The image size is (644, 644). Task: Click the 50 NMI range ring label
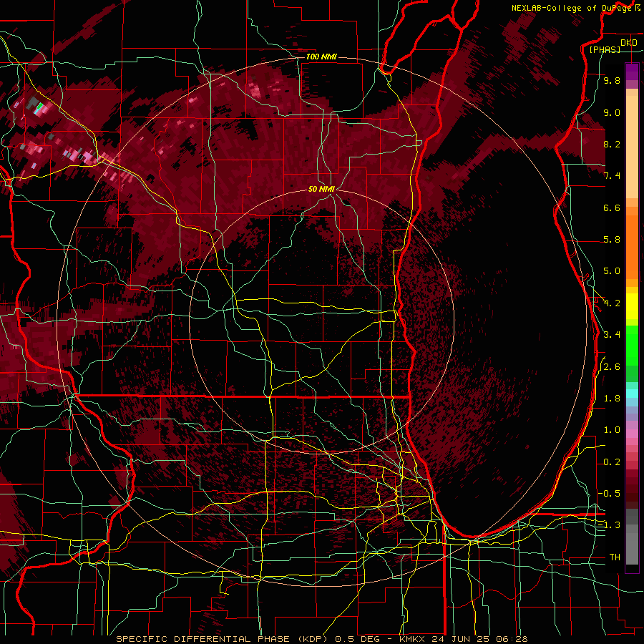tap(321, 189)
